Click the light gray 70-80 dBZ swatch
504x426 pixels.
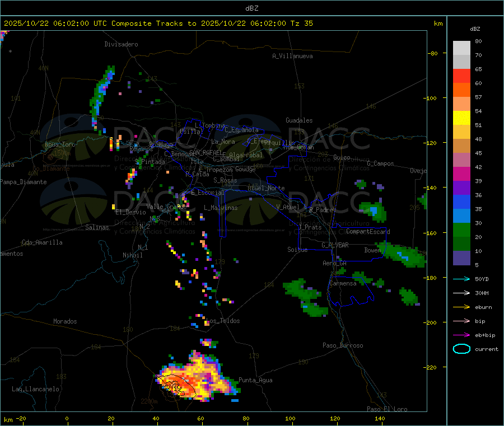tap(461, 48)
